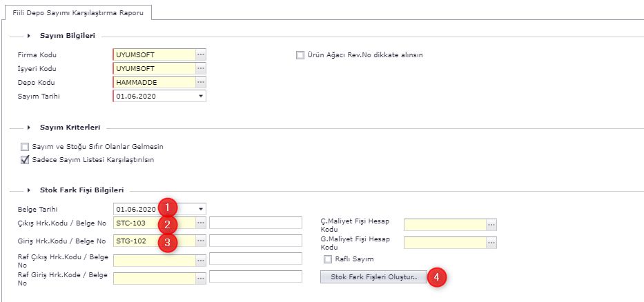Click Raf Çıkış Hrk.Kodu ellipsis button
The width and height of the screenshot is (644, 302).
[x=200, y=259]
